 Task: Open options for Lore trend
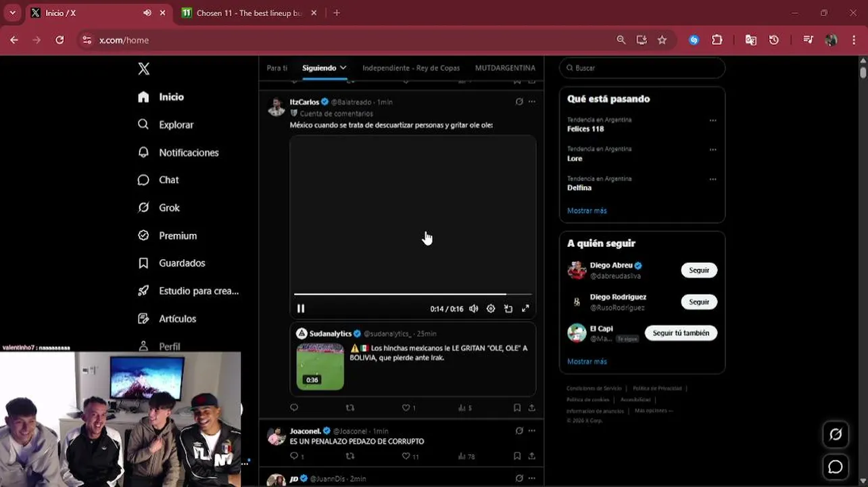tap(713, 149)
